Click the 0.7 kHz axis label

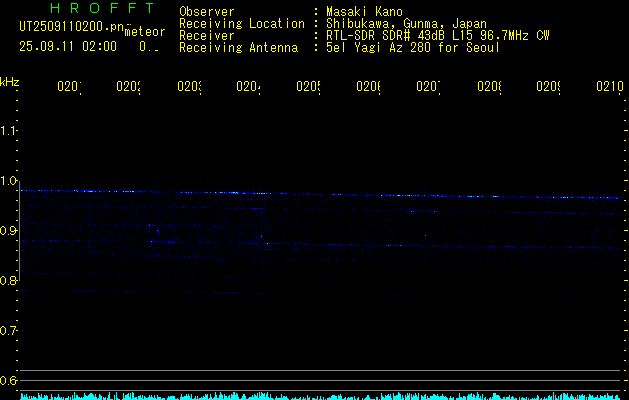8,331
